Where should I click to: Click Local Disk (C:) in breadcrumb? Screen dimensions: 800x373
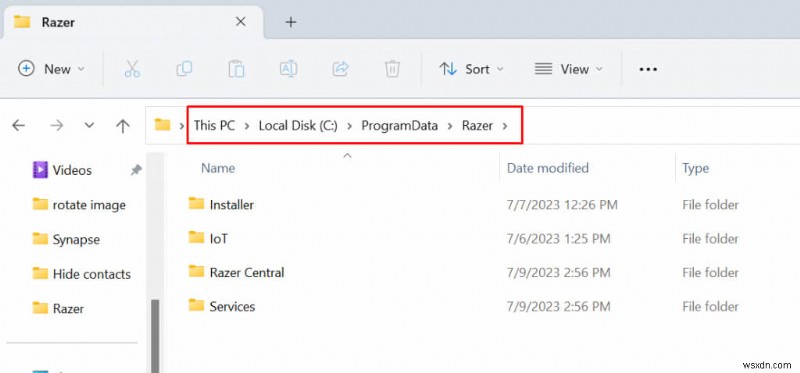click(298, 126)
